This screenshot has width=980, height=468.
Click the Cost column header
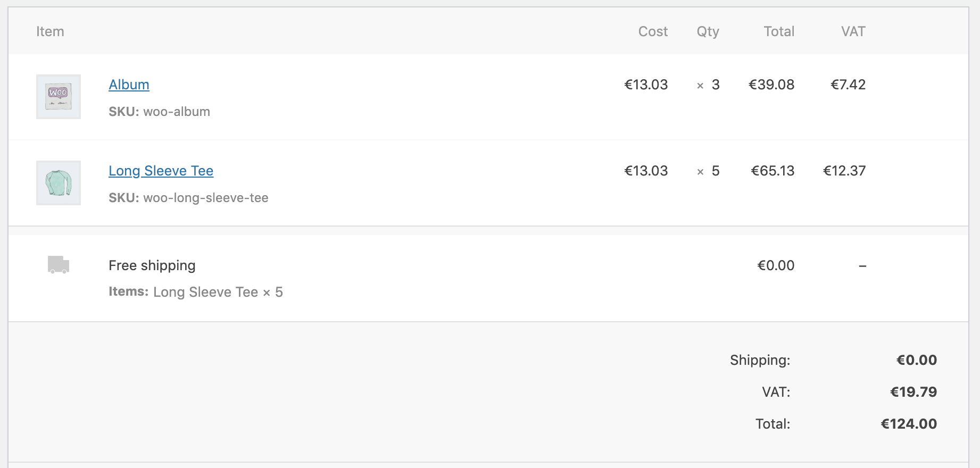click(653, 31)
